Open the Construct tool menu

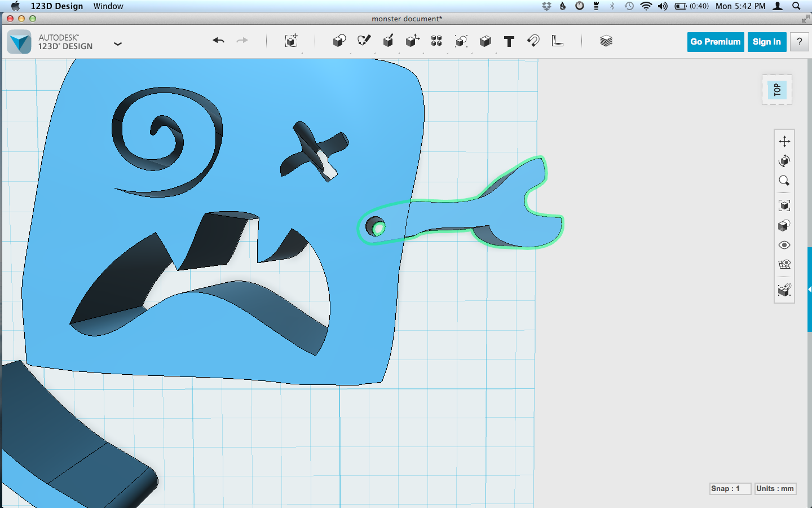(388, 41)
